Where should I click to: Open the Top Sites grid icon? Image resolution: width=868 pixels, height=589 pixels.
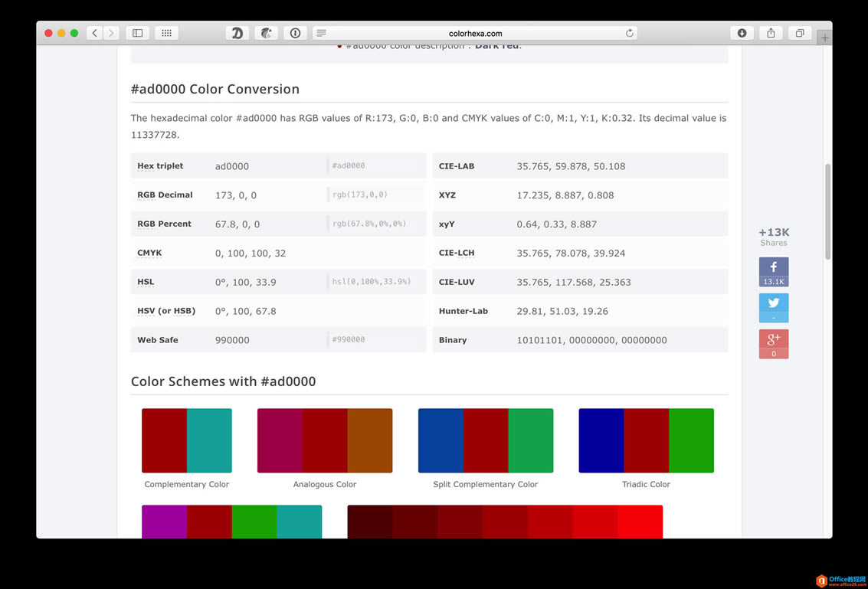click(166, 33)
